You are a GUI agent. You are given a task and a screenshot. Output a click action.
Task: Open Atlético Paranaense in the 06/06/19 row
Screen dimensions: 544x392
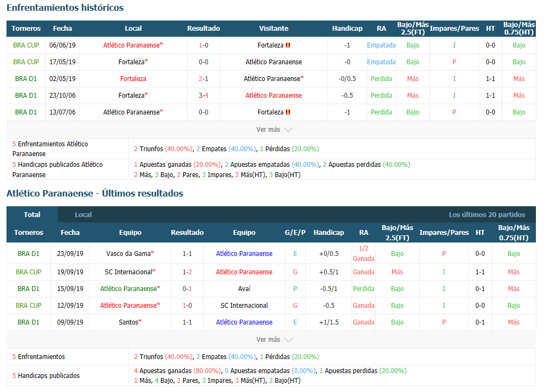pyautogui.click(x=133, y=45)
